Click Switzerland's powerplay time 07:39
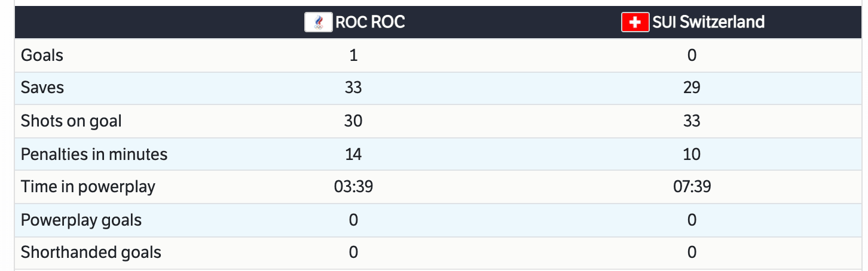868x271 pixels. [692, 187]
